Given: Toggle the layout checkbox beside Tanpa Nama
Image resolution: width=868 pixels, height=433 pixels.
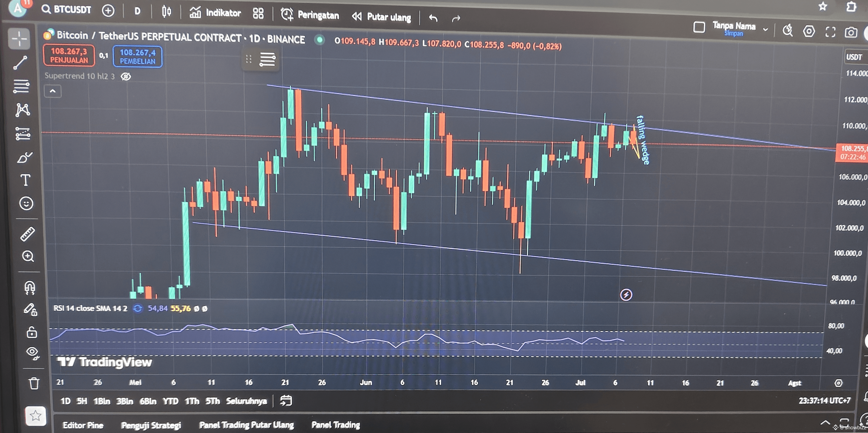Looking at the screenshot, I should tap(699, 27).
